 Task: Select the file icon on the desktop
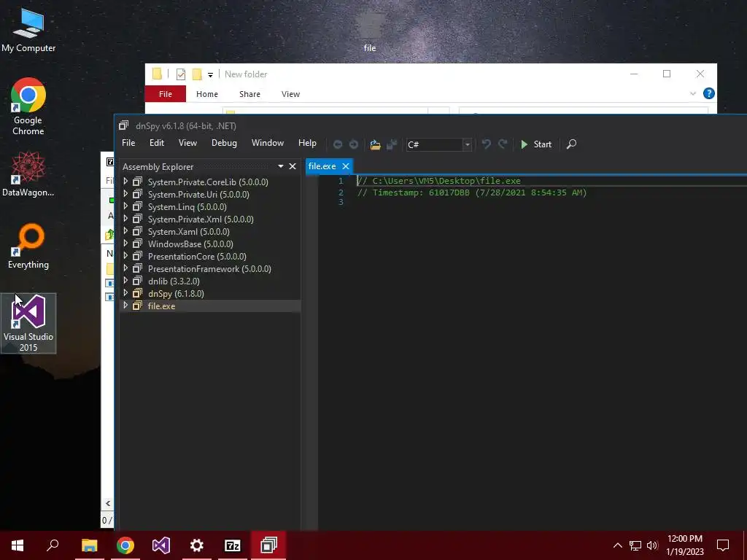(370, 32)
